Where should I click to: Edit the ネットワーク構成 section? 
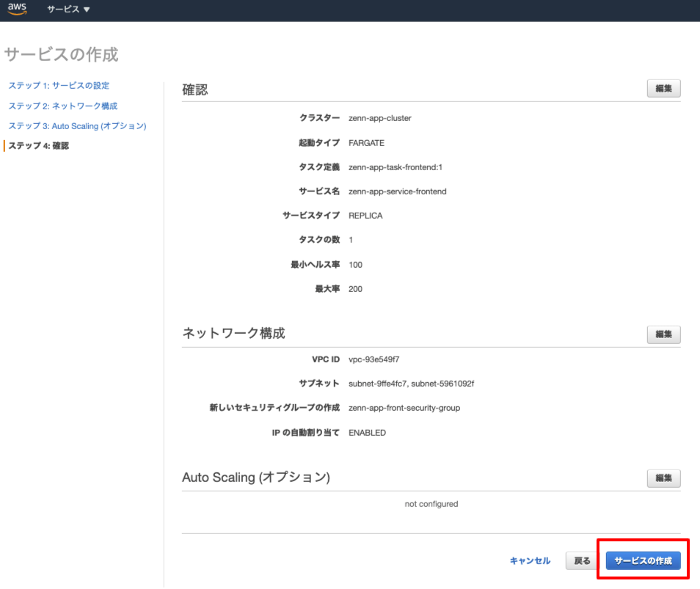663,334
